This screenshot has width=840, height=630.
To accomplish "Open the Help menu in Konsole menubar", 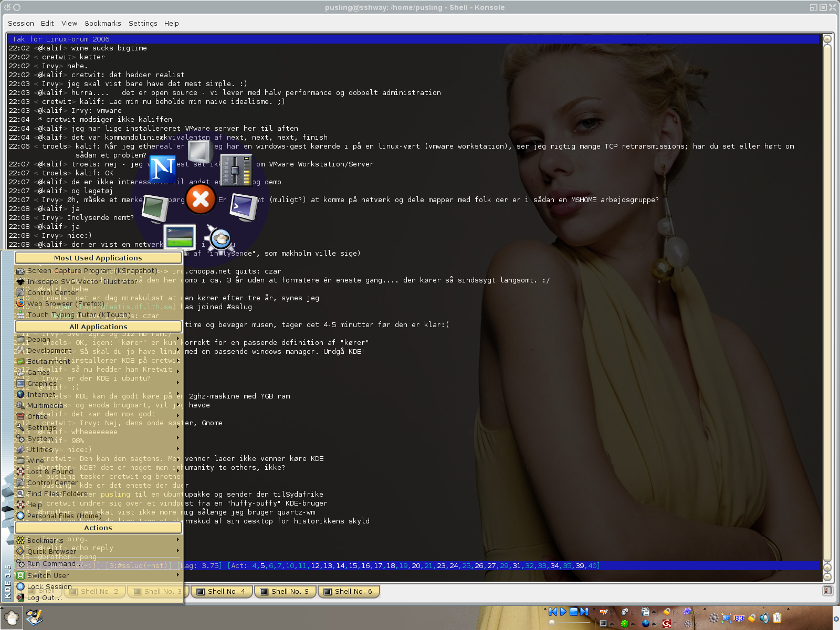I will (171, 24).
